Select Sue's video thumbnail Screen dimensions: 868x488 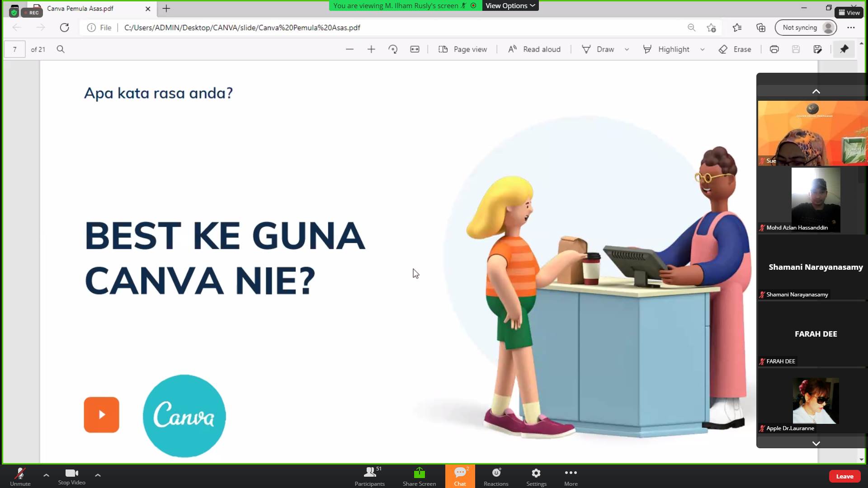[x=813, y=133]
